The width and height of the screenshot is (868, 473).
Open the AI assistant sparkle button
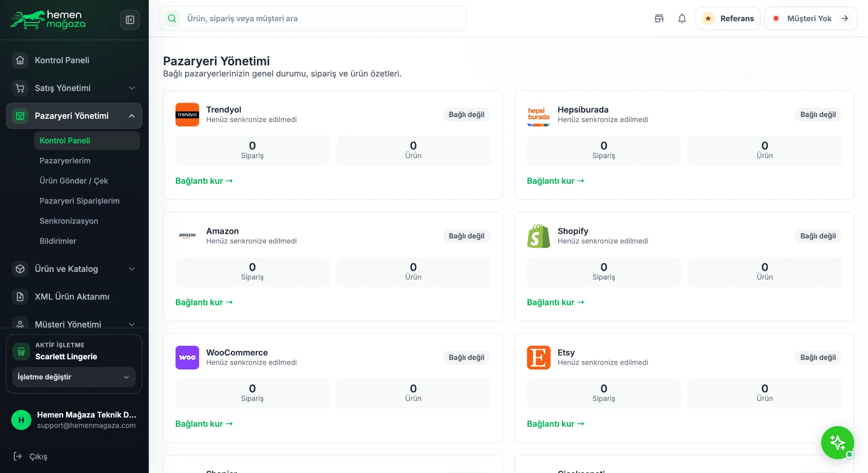coord(837,442)
